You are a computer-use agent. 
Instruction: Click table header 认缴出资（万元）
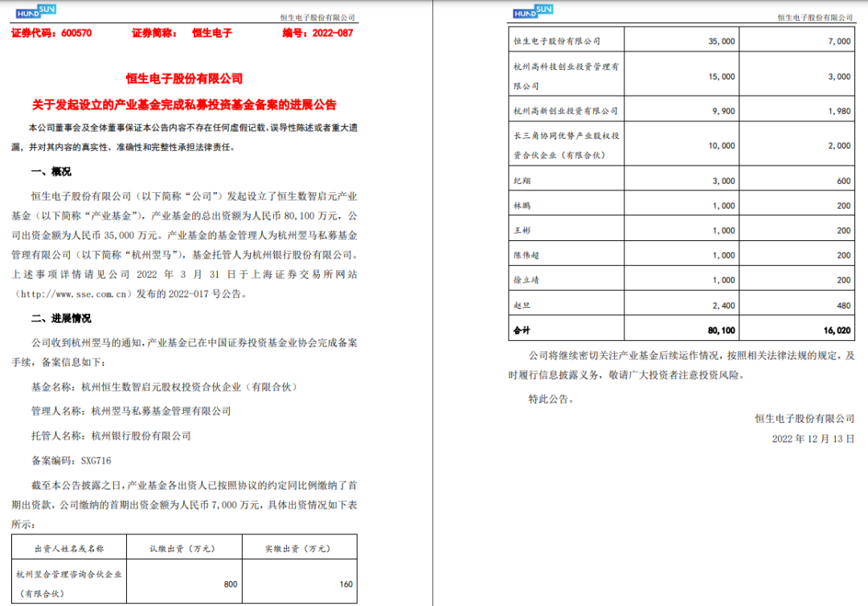click(x=182, y=548)
